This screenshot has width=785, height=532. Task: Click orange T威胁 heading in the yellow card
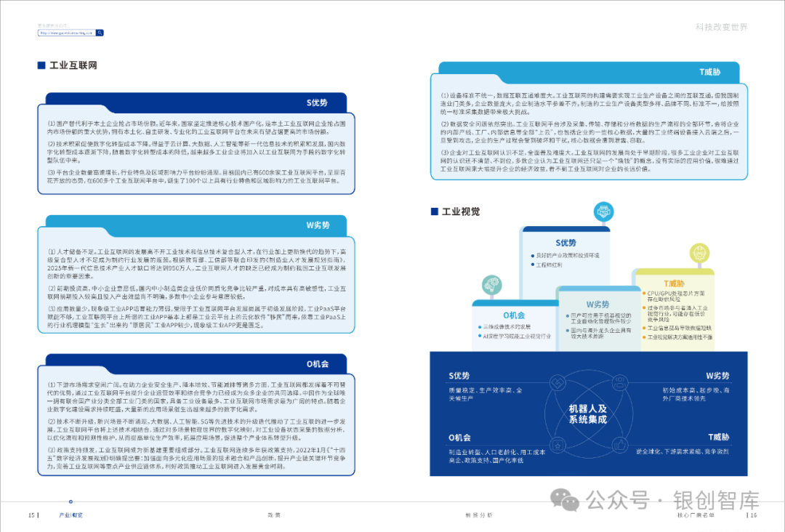(674, 283)
